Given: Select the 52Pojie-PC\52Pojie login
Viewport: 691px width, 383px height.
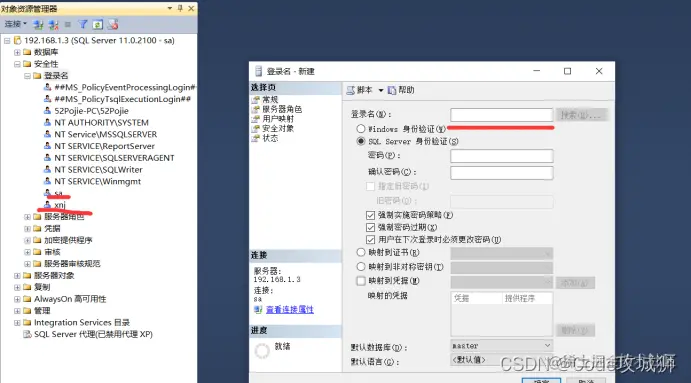Looking at the screenshot, I should tap(91, 111).
